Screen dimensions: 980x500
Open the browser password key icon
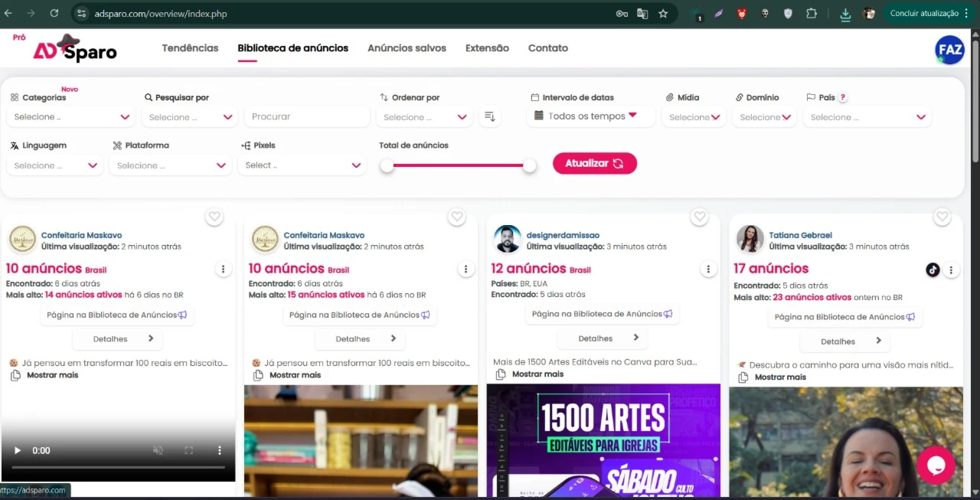pyautogui.click(x=622, y=13)
